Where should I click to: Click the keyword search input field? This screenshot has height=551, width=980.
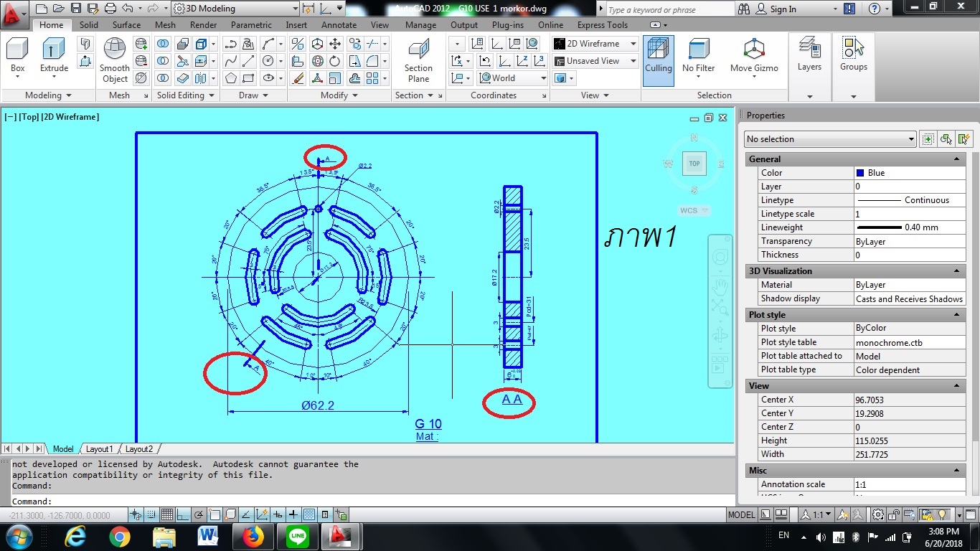tap(667, 10)
